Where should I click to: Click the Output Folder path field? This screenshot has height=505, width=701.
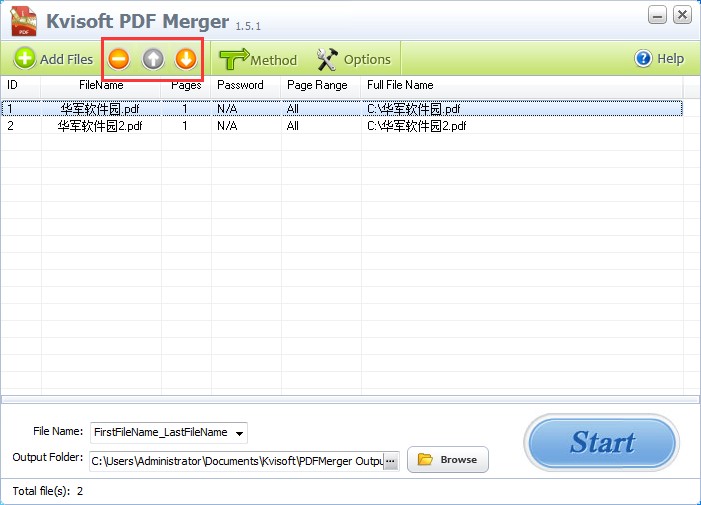237,461
